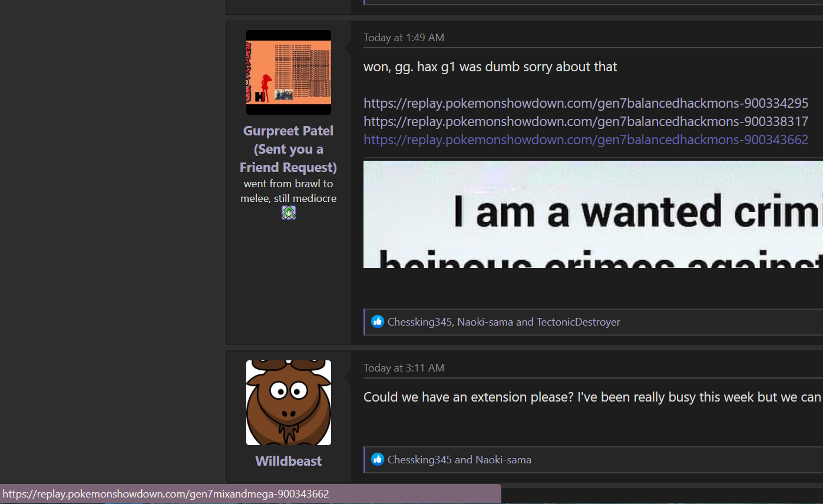823x504 pixels.
Task: Open Gurpreet Patel's user profile name
Action: tap(289, 149)
